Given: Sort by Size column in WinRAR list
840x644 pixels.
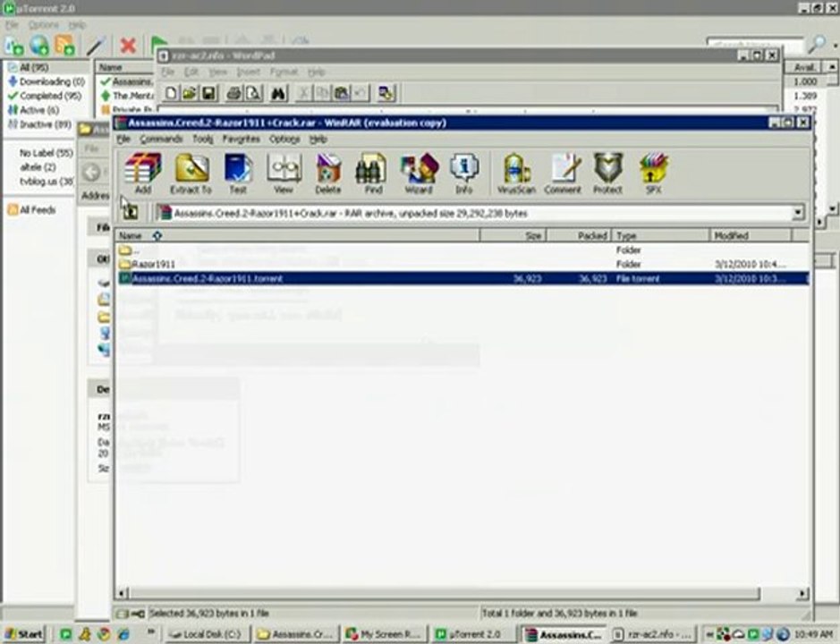Looking at the screenshot, I should (x=513, y=235).
